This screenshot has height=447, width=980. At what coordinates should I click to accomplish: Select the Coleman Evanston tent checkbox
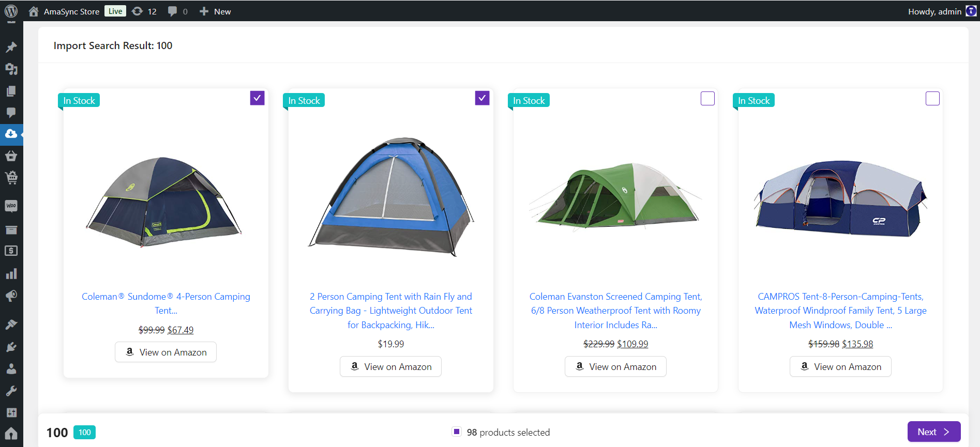(707, 98)
